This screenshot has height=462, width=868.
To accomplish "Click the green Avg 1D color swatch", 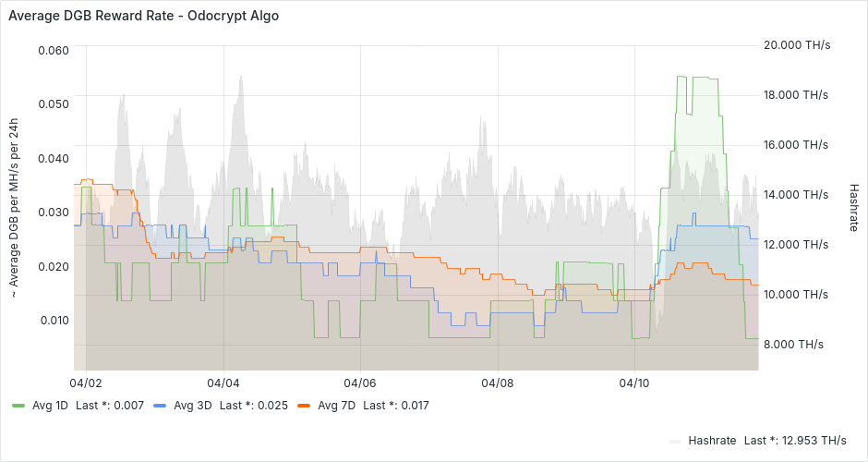I will pyautogui.click(x=19, y=405).
